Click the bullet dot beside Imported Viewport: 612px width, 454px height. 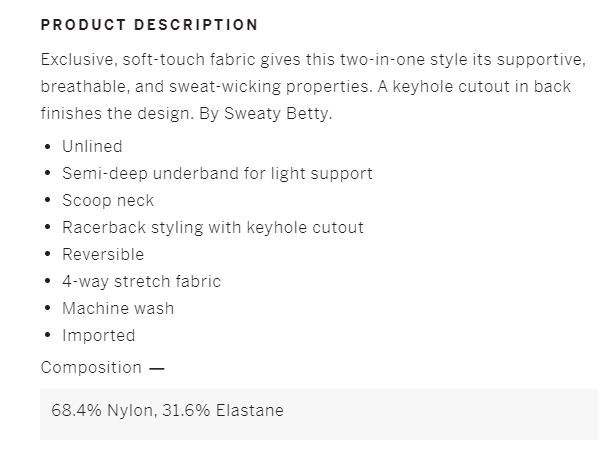pyautogui.click(x=48, y=335)
